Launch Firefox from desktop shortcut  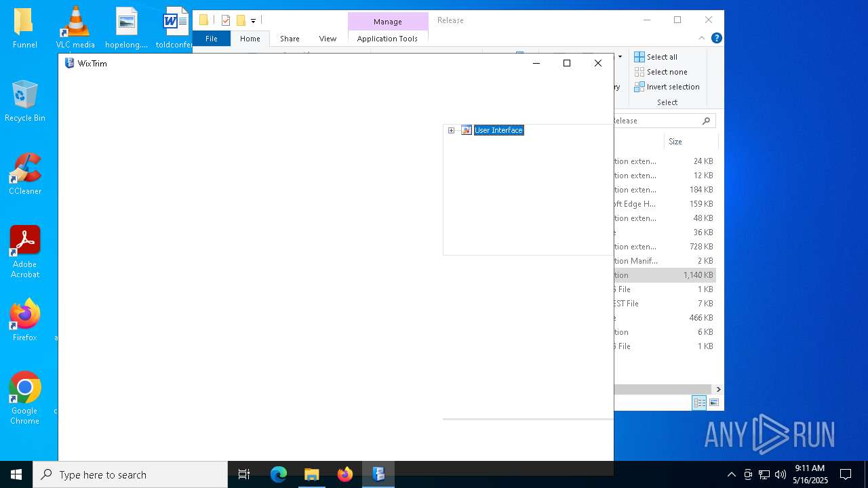25,320
